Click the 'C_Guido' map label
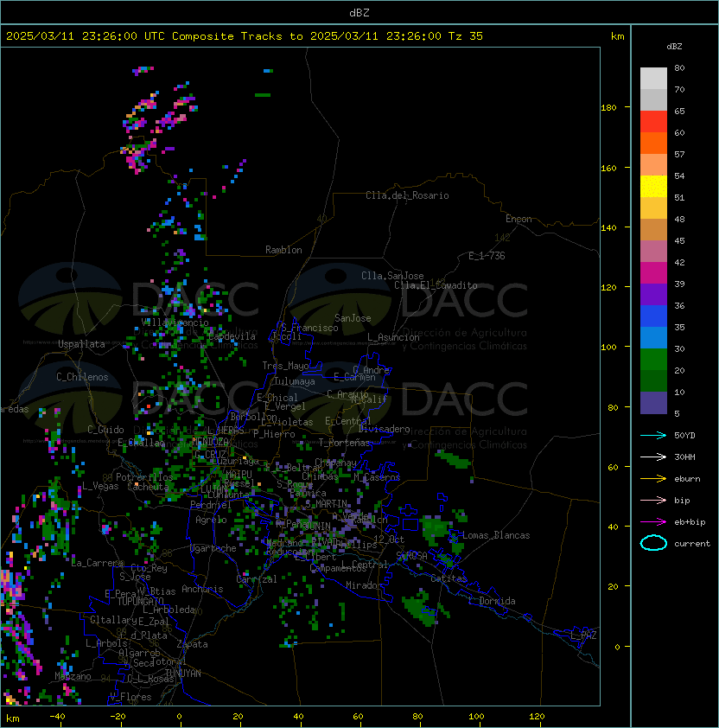The image size is (719, 728). [105, 430]
